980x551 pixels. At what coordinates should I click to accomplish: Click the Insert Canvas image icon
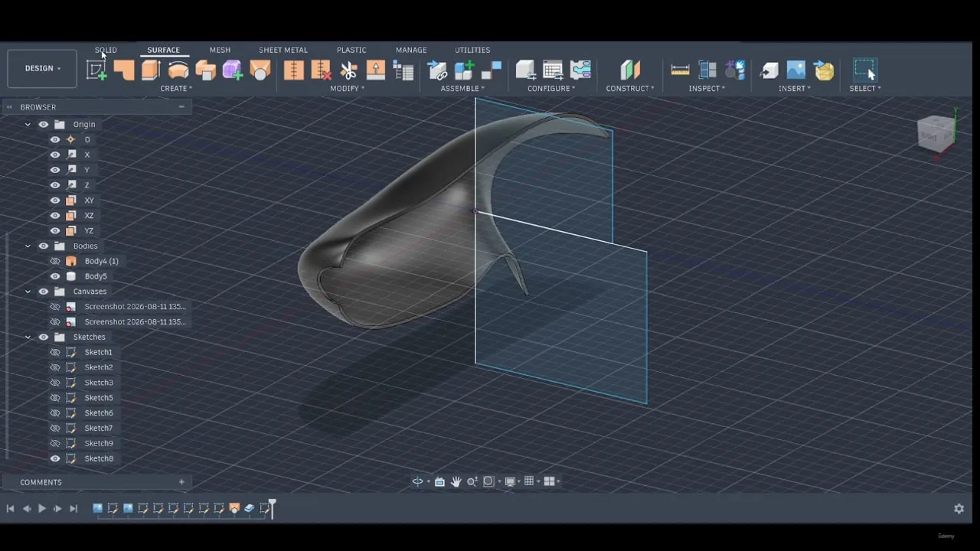click(x=796, y=70)
